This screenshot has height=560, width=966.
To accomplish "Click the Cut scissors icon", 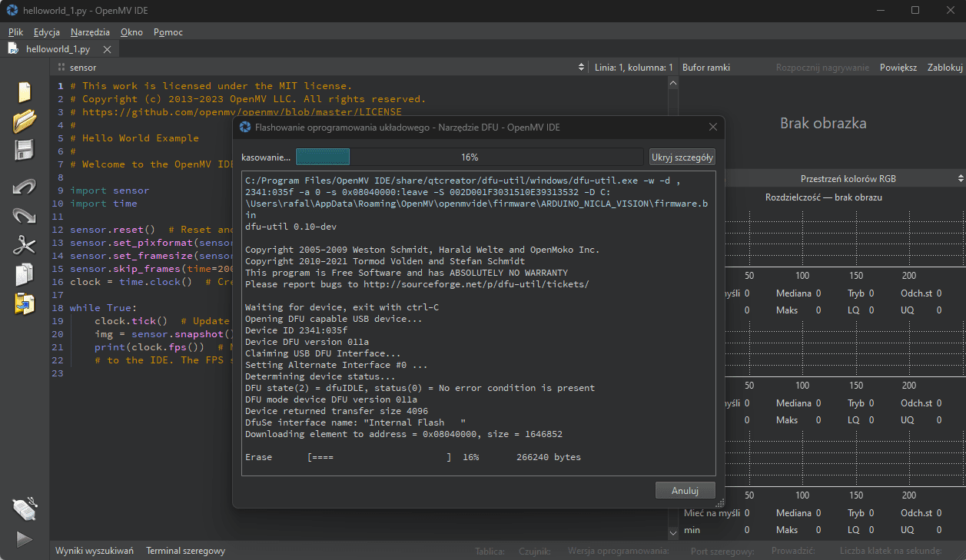I will (x=25, y=245).
